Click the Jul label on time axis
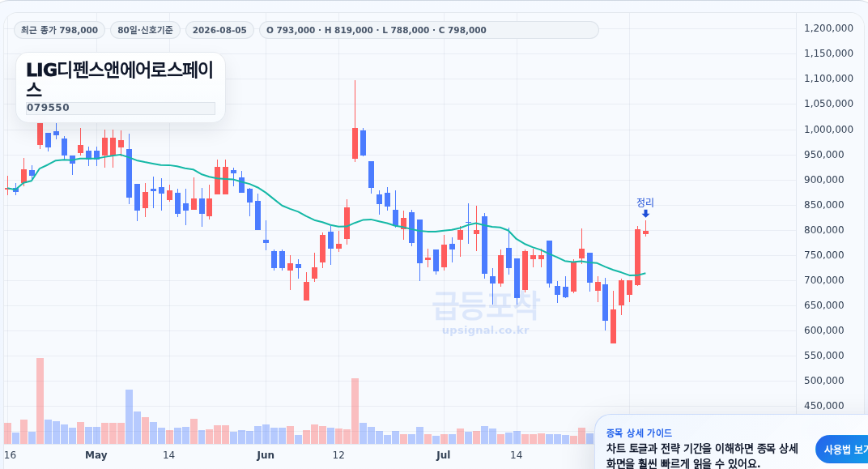The height and width of the screenshot is (469, 868). pos(443,455)
